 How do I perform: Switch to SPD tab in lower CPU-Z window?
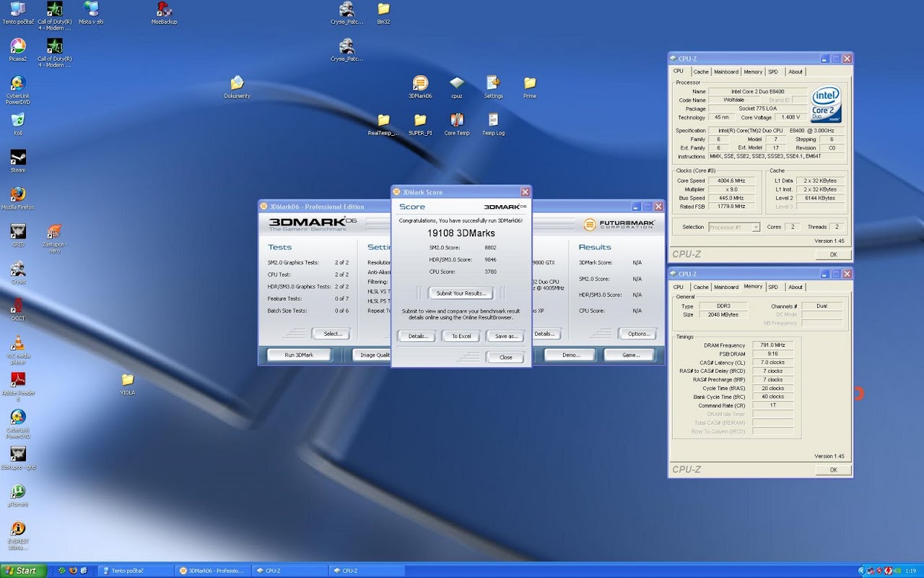[x=773, y=287]
